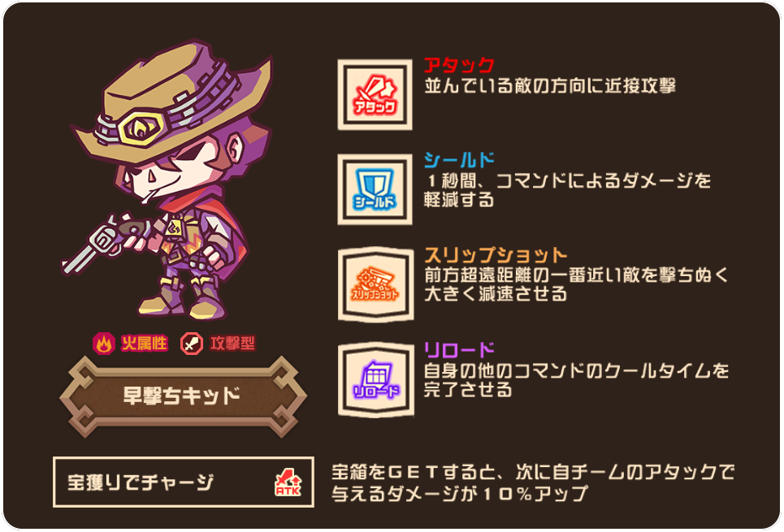Image resolution: width=784 pixels, height=532 pixels.
Task: Click the treasure chest damage-boost description
Action: point(533,482)
